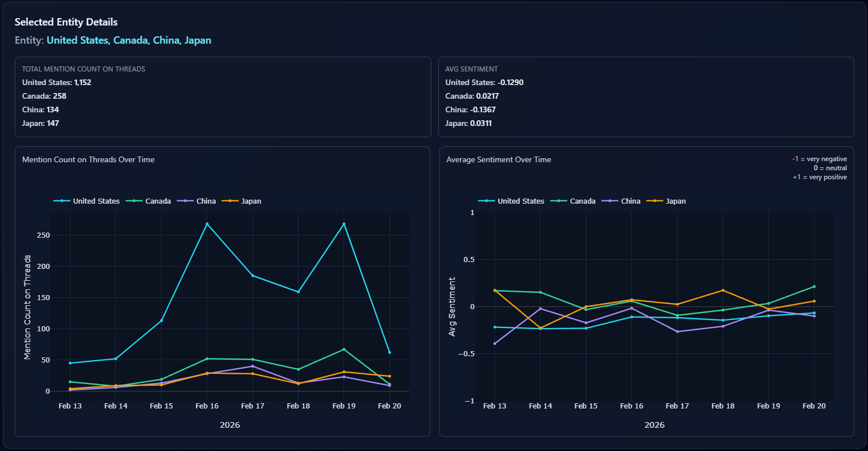
Task: Click United States Feb 19 mention count peak
Action: (344, 224)
